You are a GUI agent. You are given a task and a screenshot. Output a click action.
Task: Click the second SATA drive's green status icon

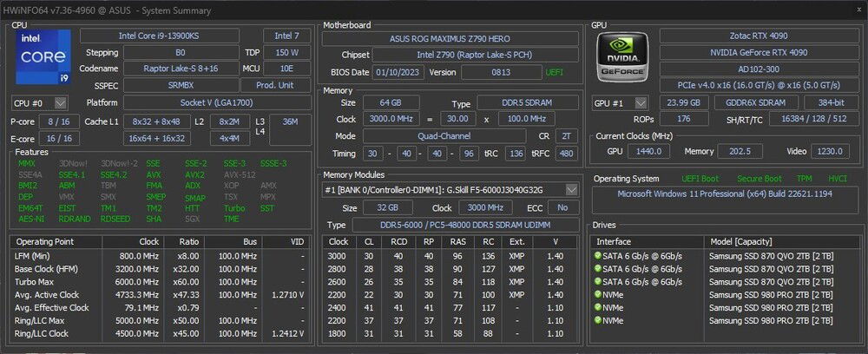click(598, 268)
